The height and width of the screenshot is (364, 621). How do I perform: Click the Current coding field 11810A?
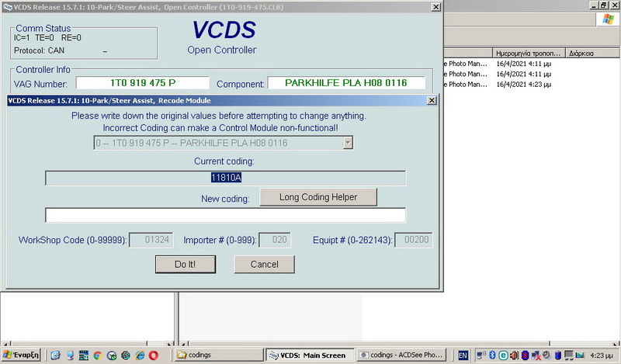tap(225, 178)
